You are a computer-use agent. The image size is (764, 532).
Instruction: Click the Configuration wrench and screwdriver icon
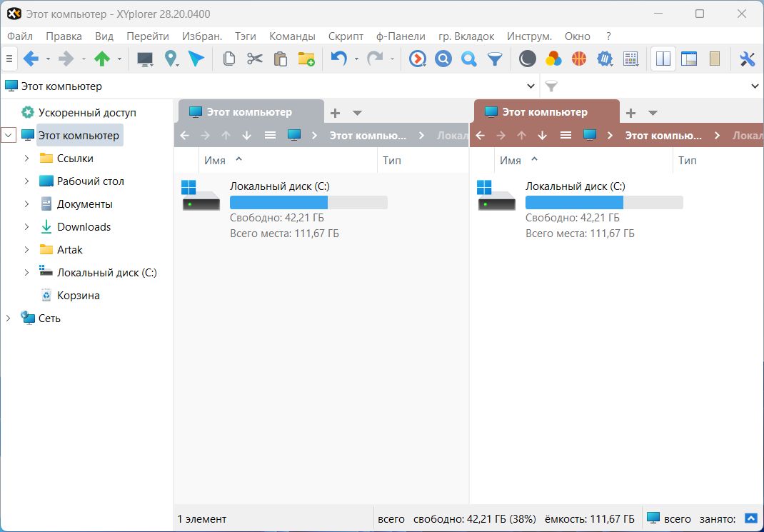tap(747, 59)
